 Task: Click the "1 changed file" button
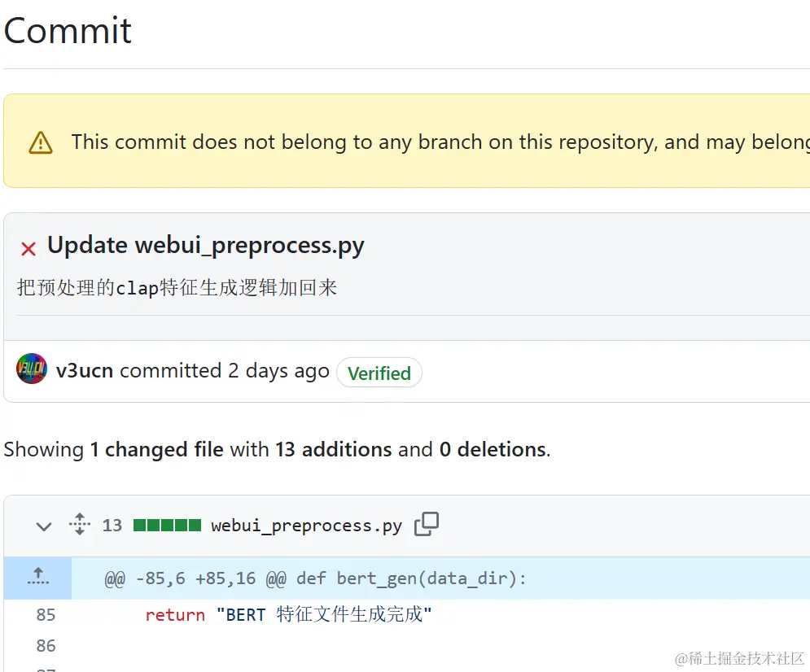(156, 449)
